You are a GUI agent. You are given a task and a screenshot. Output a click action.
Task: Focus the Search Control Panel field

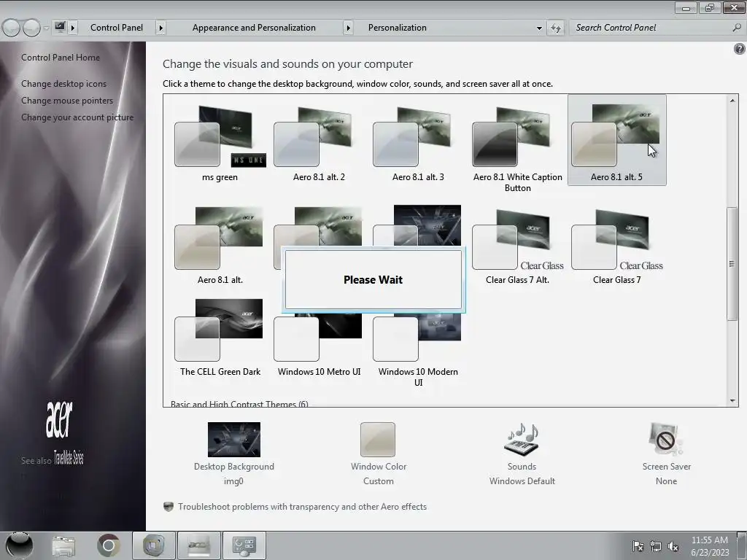pos(651,28)
